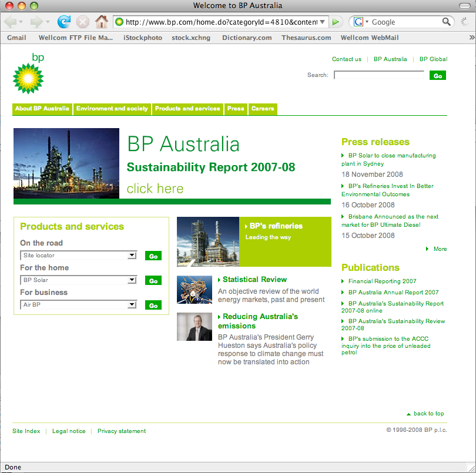476x473 pixels.
Task: Follow the back to top link
Action: 428,414
